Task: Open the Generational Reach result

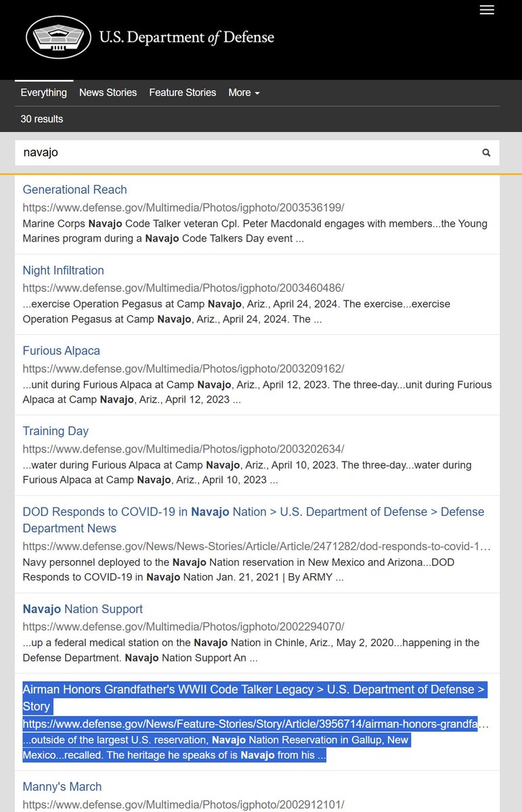Action: 74,189
